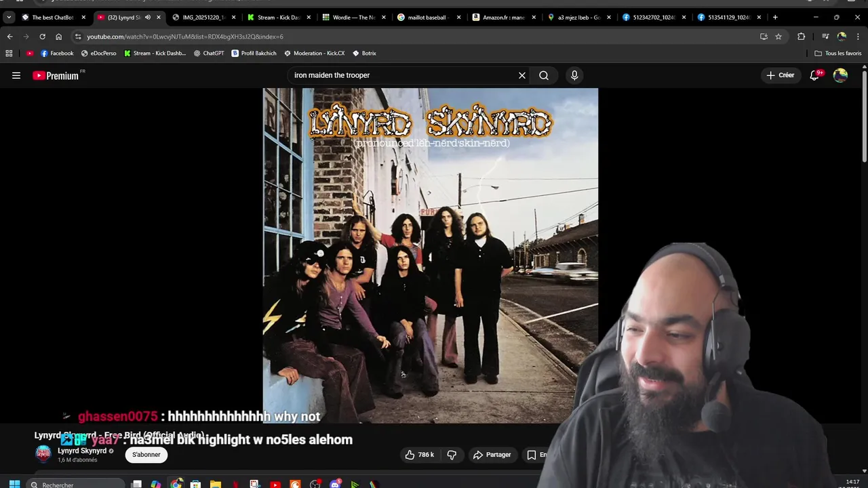The image size is (868, 488).
Task: Open the YouTube notifications bell
Action: pos(814,75)
